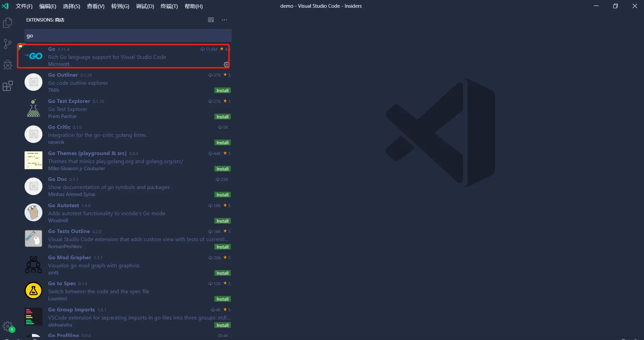Select the 'Go to Spec' extension title
The width and height of the screenshot is (644, 340).
[x=62, y=284]
